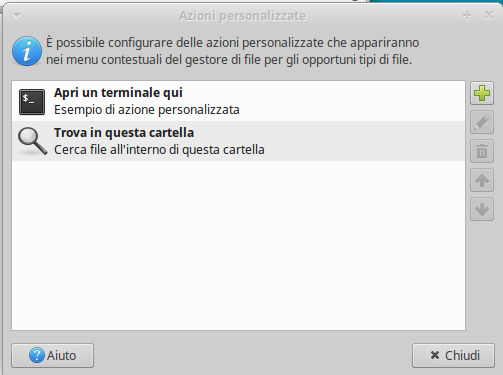503x375 pixels.
Task: Move the selected action down
Action: point(482,209)
